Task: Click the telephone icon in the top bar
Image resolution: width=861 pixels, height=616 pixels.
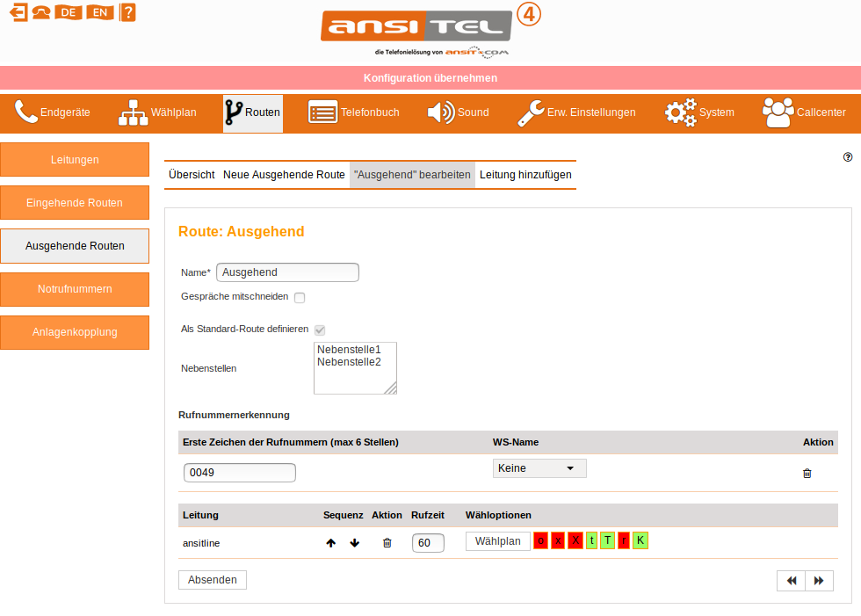Action: click(x=40, y=12)
